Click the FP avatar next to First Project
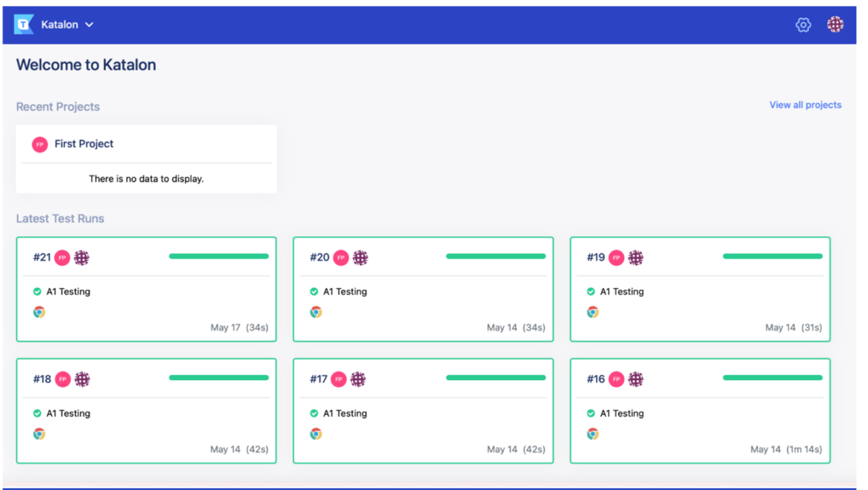The height and width of the screenshot is (490, 868). [x=39, y=144]
